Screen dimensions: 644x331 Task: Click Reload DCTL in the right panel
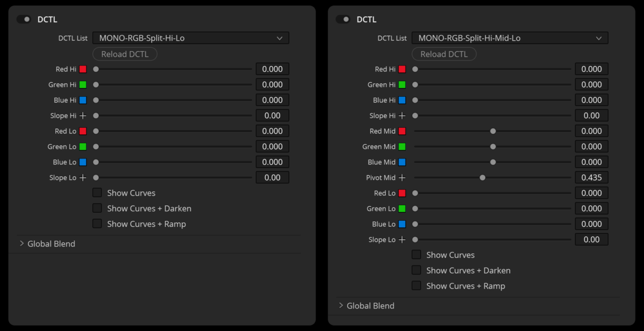(444, 54)
